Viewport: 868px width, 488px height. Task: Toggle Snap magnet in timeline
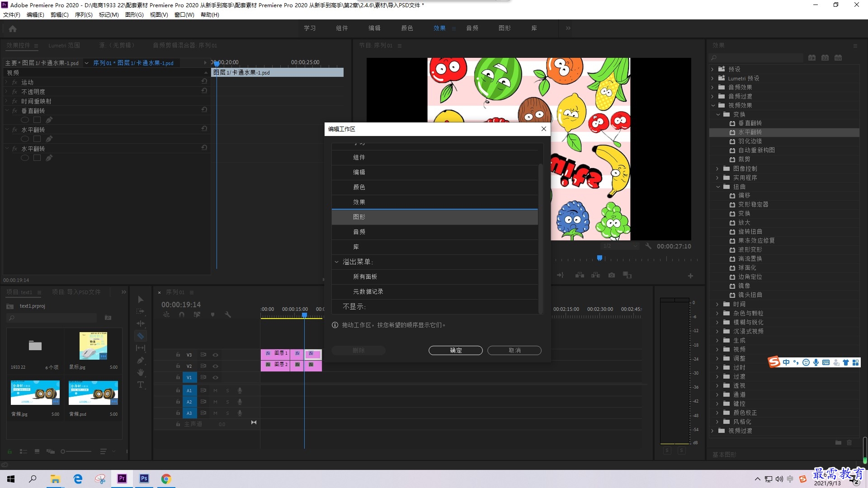coord(182,314)
